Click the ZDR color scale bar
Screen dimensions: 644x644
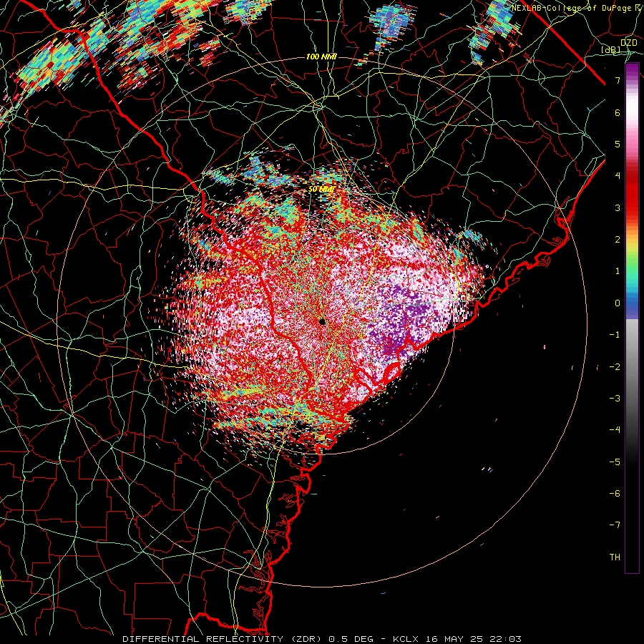pyautogui.click(x=632, y=318)
